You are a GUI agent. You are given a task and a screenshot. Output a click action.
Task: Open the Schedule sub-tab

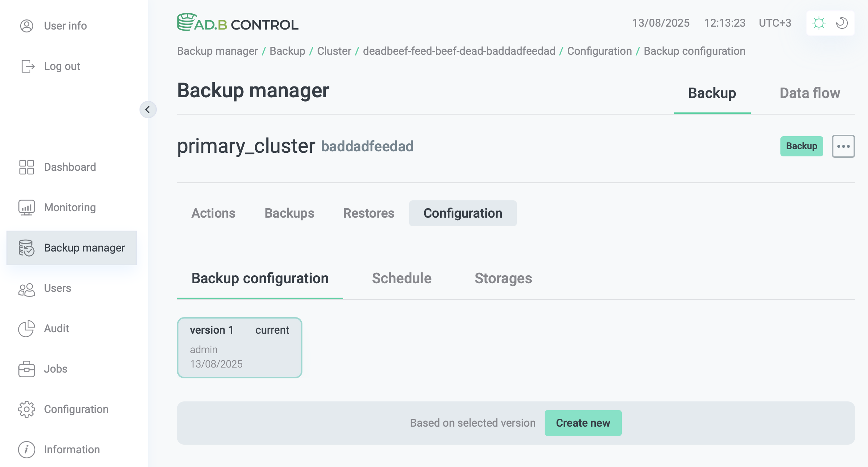pos(402,278)
